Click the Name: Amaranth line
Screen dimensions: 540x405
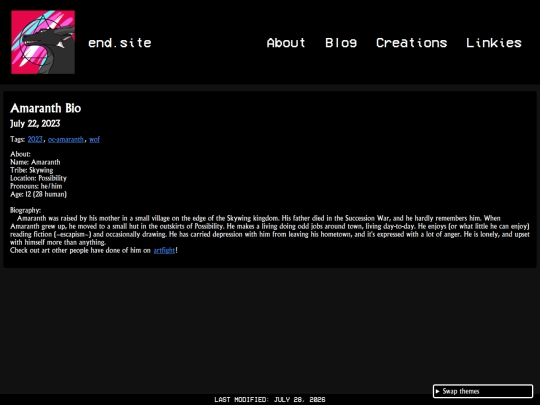(x=35, y=162)
